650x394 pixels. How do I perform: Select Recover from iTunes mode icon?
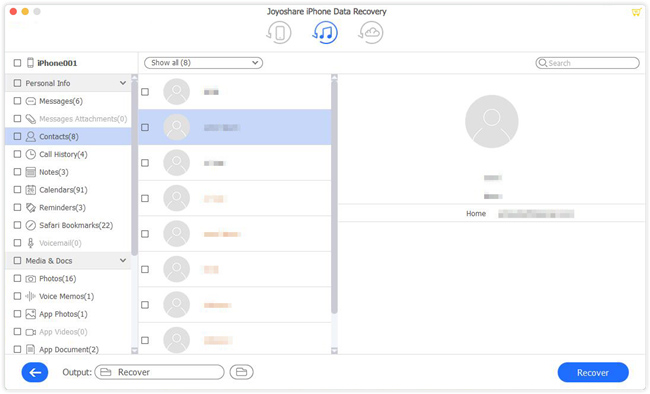pyautogui.click(x=325, y=33)
